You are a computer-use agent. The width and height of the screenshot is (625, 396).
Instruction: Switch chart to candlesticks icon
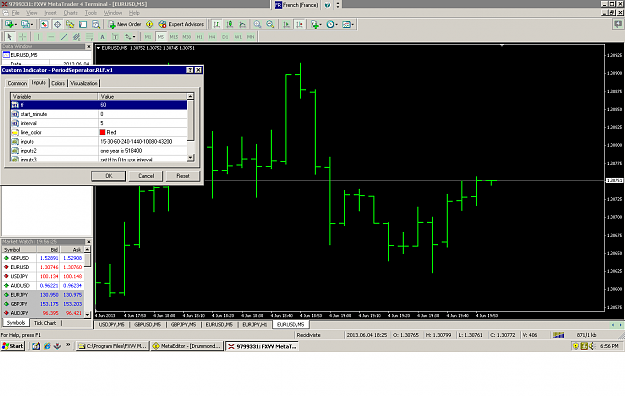230,24
